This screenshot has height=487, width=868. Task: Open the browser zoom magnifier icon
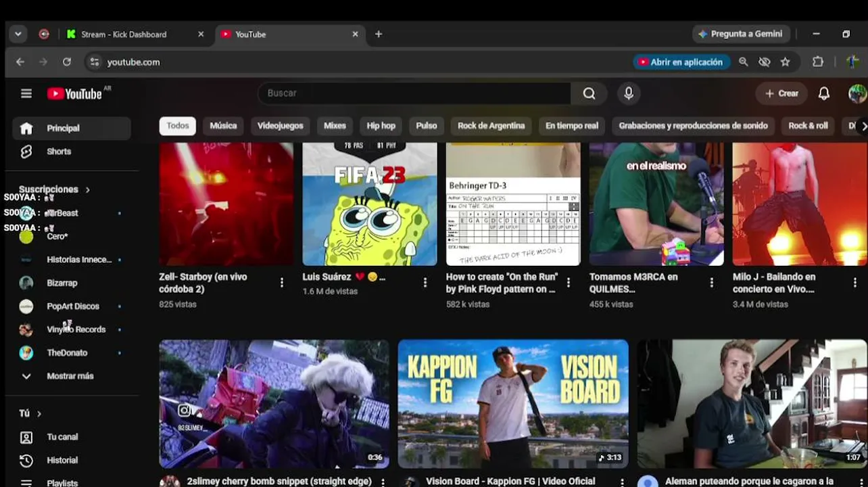pos(744,62)
